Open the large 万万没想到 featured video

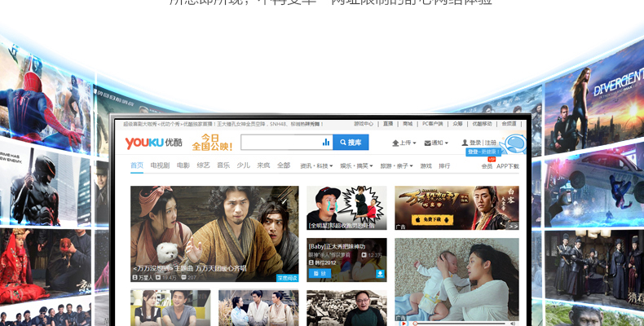pyautogui.click(x=214, y=234)
